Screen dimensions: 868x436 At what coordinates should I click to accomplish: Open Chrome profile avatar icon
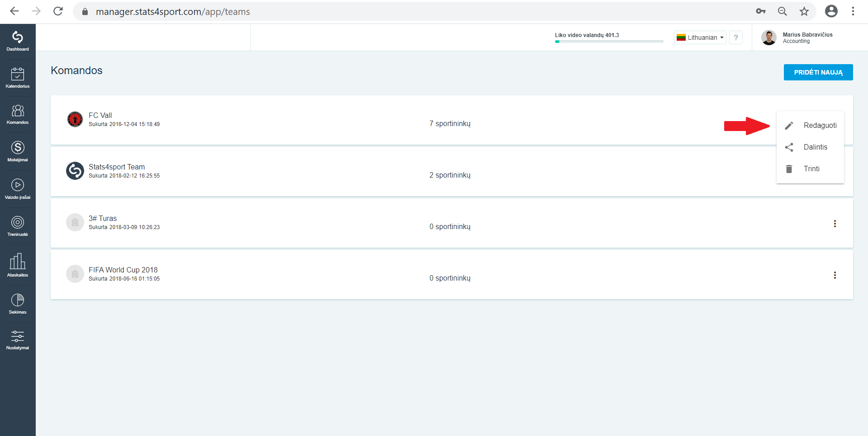point(831,11)
